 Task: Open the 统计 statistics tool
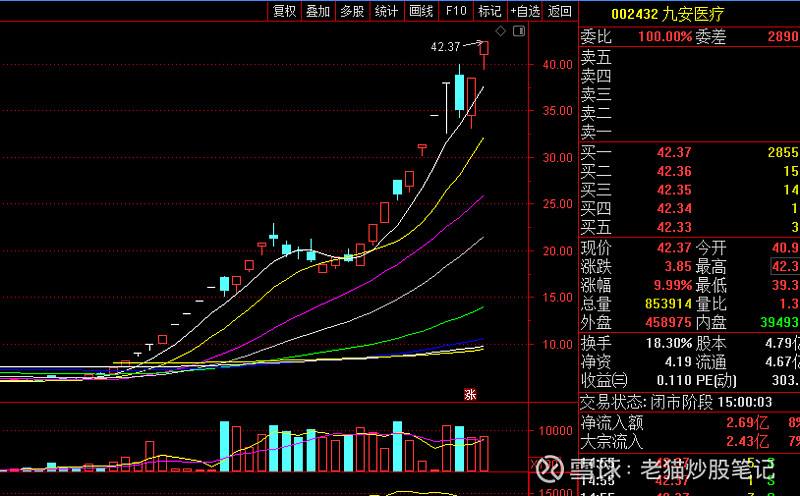387,11
